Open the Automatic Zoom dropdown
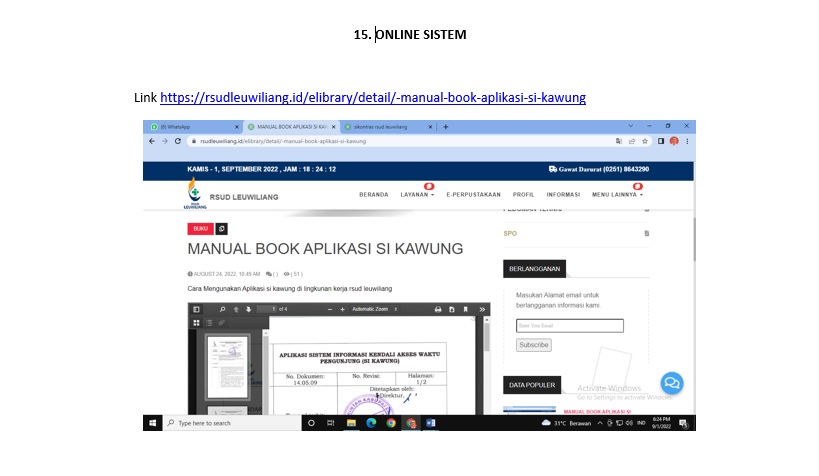The height and width of the screenshot is (476, 819). (375, 310)
